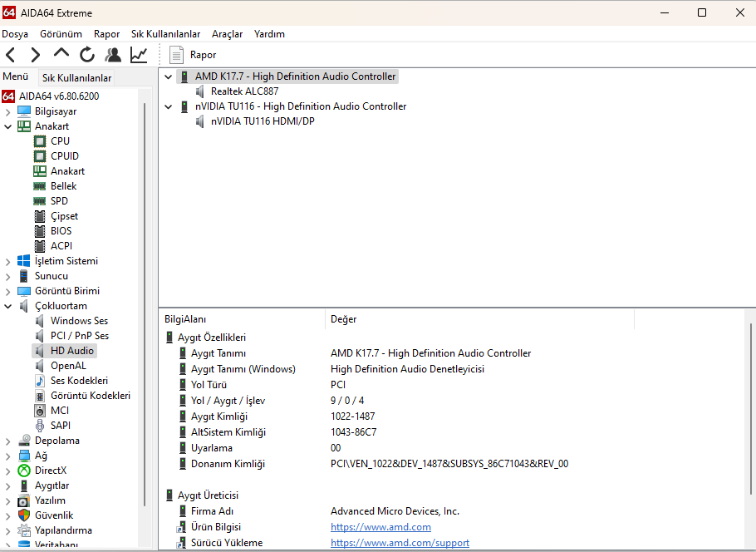This screenshot has width=756, height=552.
Task: Expand the Depolama tree node
Action: pyautogui.click(x=8, y=441)
